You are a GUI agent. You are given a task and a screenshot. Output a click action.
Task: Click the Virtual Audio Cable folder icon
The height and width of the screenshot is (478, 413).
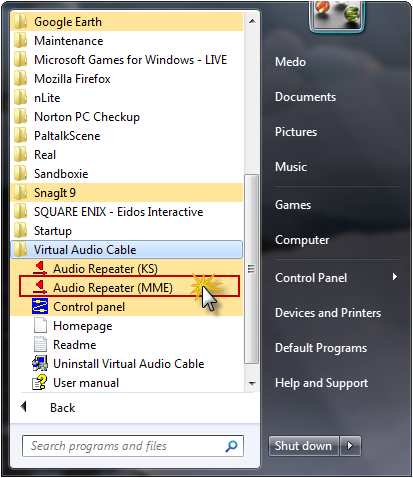[21, 250]
